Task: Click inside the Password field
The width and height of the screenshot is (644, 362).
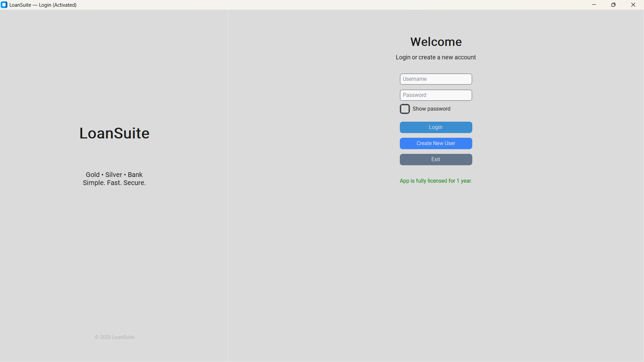Action: (x=435, y=95)
